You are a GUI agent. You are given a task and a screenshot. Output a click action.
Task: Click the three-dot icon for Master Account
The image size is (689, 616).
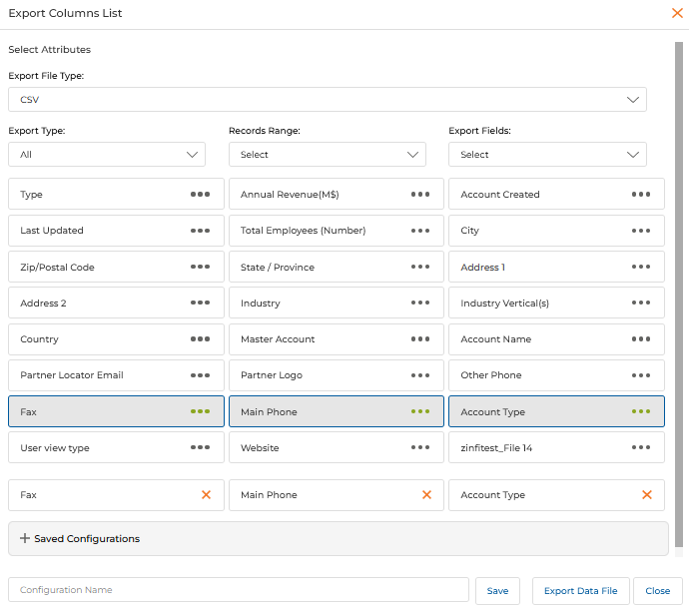420,339
